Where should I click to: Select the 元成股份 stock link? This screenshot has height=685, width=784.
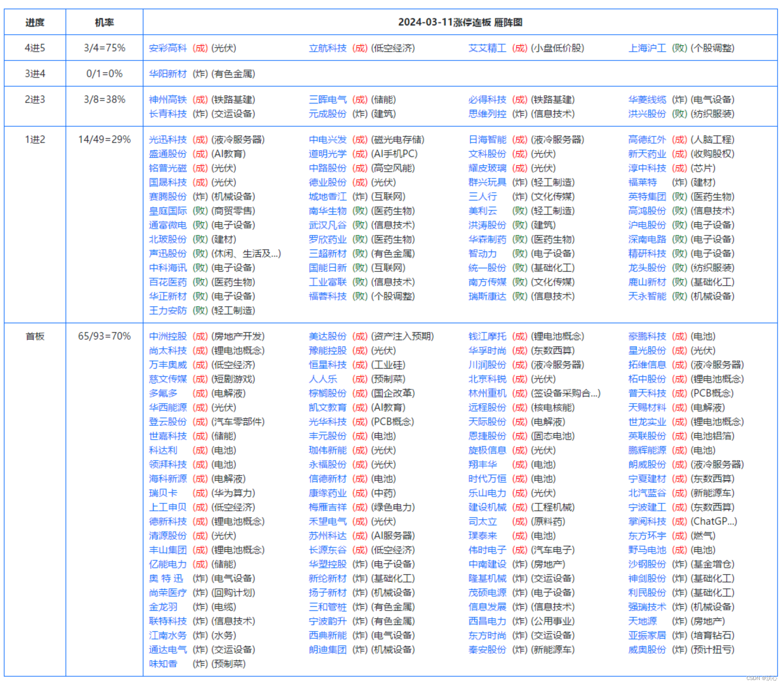click(x=328, y=113)
